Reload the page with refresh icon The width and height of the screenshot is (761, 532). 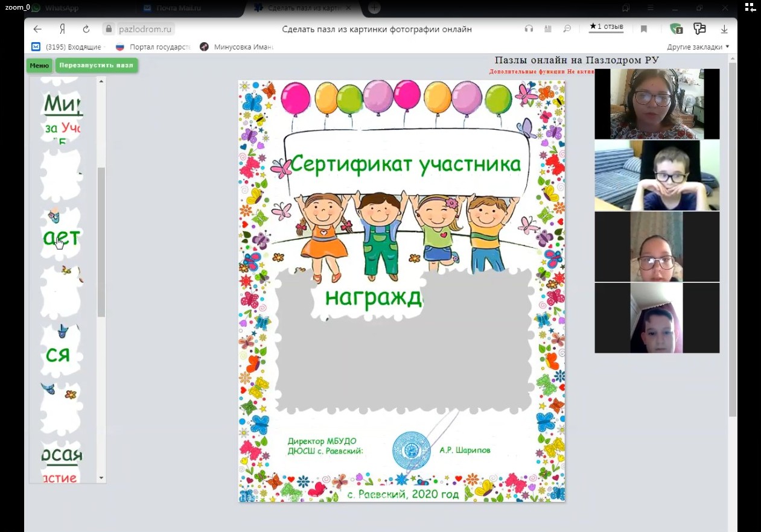tap(86, 29)
